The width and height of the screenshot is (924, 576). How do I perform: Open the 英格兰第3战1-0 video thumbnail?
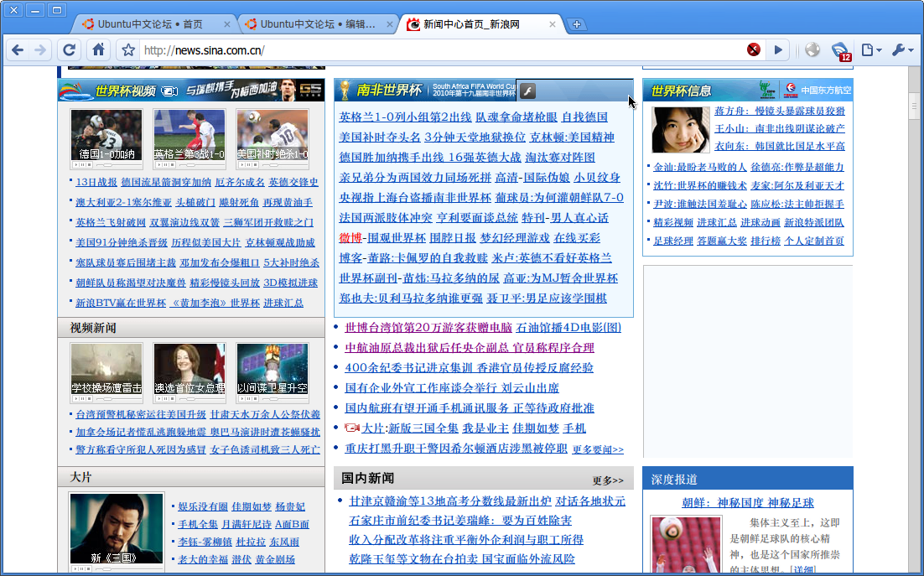click(x=189, y=135)
